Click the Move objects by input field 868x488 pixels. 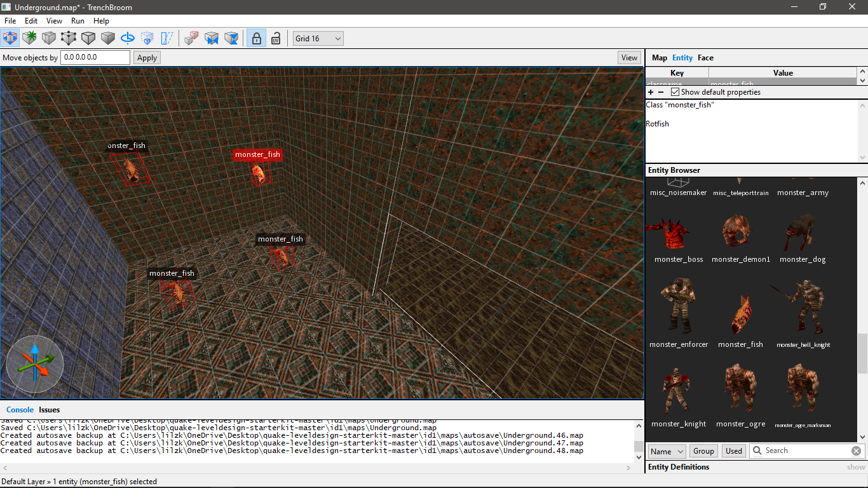click(95, 57)
